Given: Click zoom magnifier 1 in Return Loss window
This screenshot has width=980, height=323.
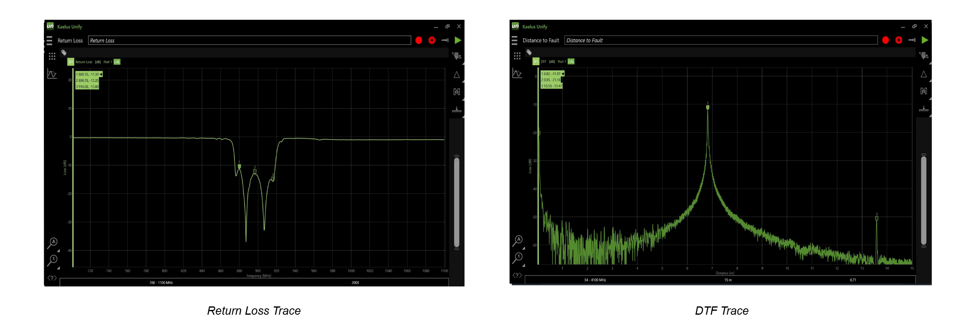Looking at the screenshot, I should coord(53,260).
